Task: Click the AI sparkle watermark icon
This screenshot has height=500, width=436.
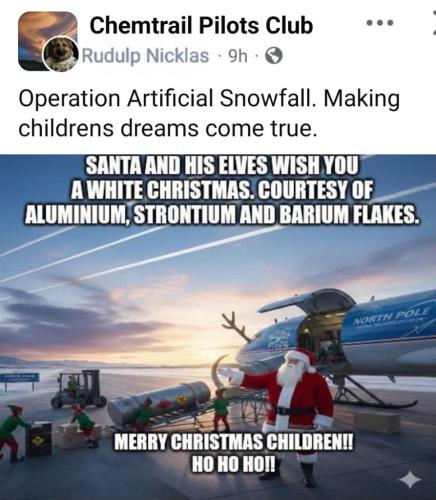Action: 410,480
